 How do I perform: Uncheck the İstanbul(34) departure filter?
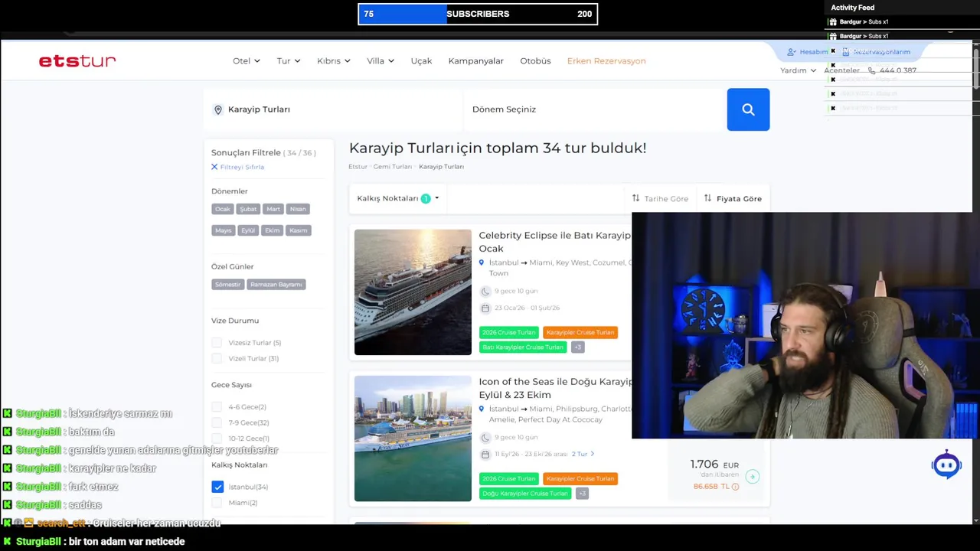pyautogui.click(x=217, y=487)
